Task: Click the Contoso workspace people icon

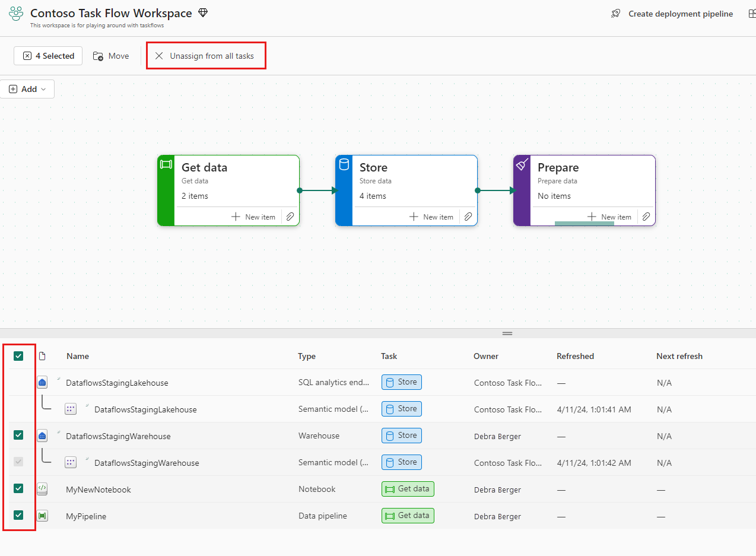Action: 16,14
